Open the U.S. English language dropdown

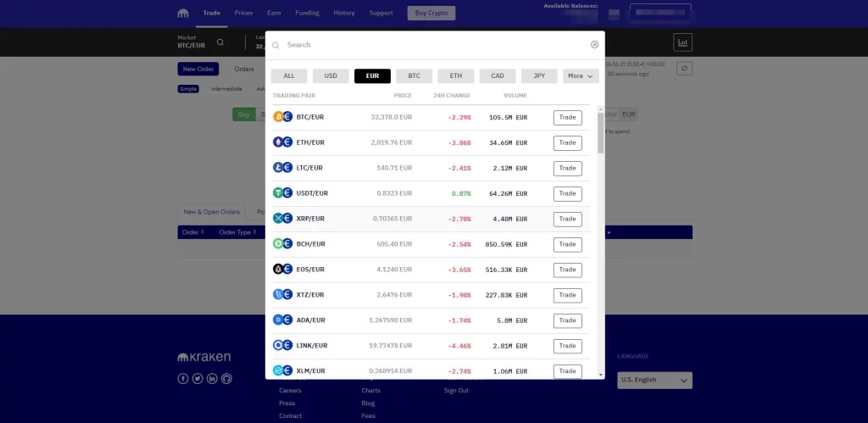654,380
